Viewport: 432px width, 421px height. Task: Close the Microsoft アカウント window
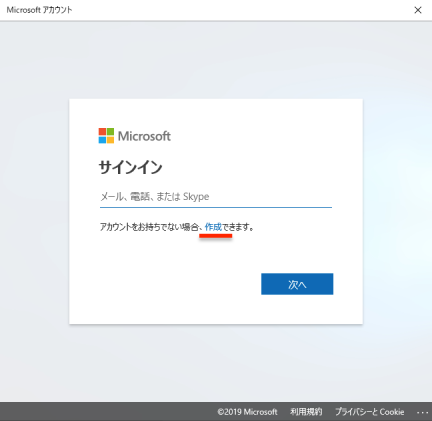point(418,10)
